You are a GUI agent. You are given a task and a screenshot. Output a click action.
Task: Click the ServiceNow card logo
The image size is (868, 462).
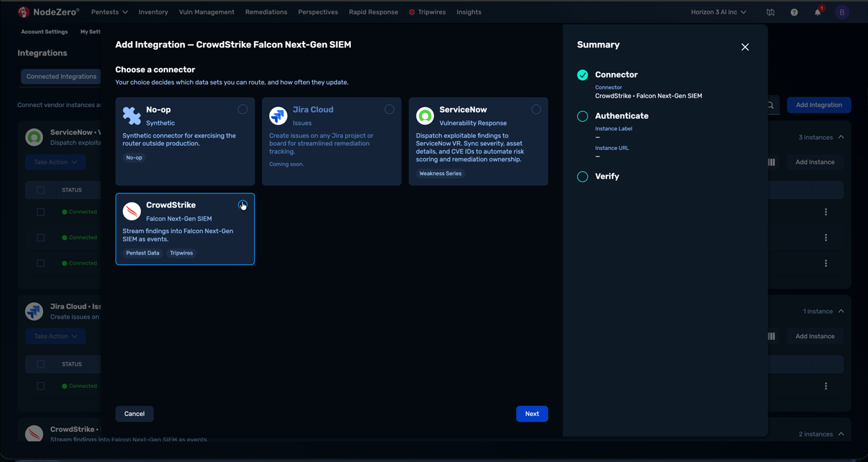[425, 116]
